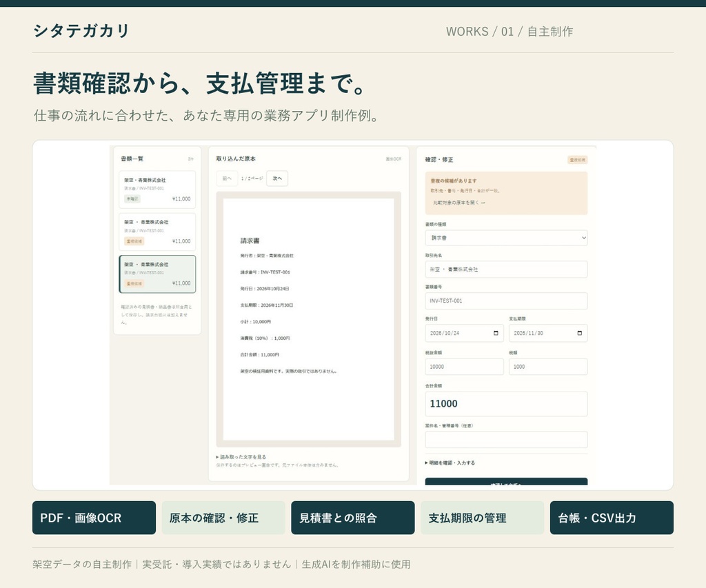
Task: Click document line 小計：10,000円
Action: tap(256, 322)
